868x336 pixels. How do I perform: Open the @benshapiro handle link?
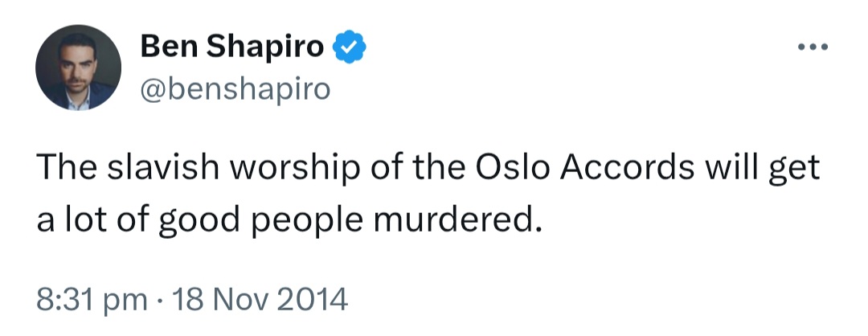[x=235, y=88]
